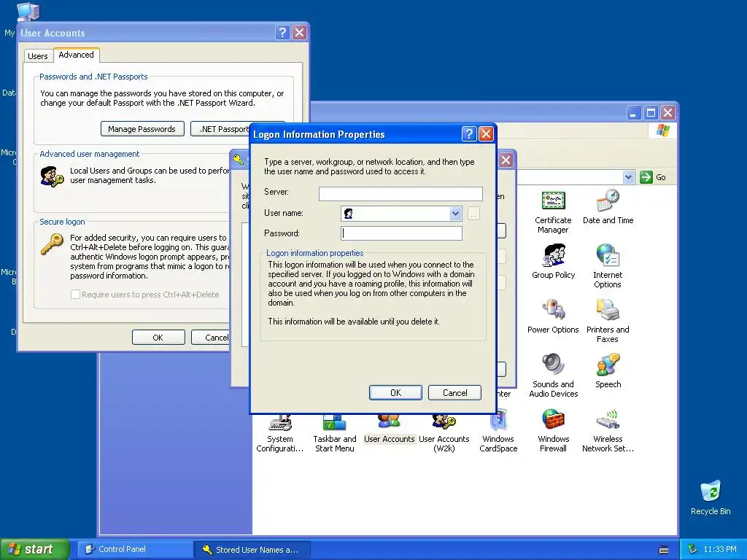
Task: Click the browse ellipsis button beside User name
Action: click(x=473, y=214)
